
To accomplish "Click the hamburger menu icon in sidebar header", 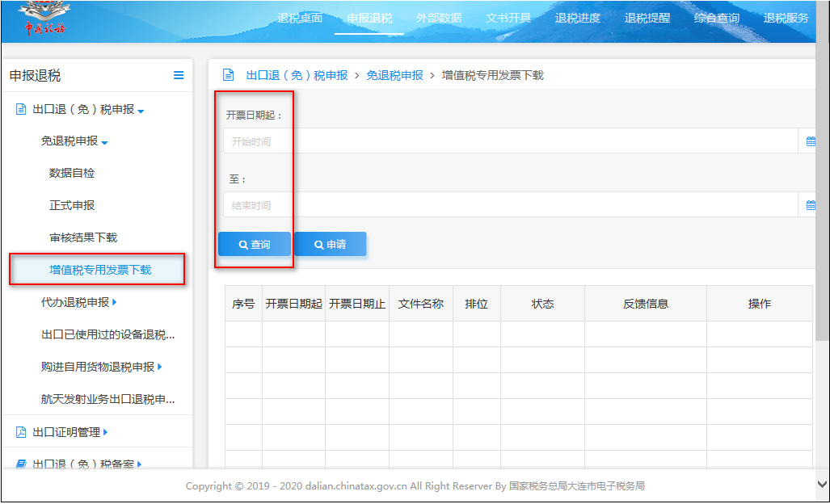I will pos(179,75).
